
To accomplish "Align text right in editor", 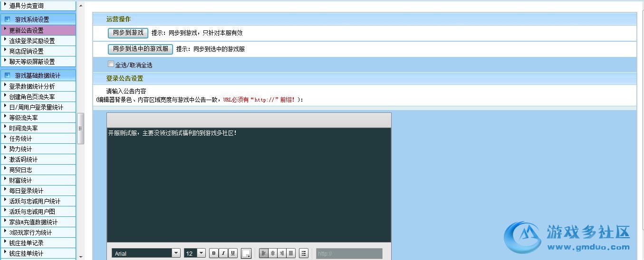I will 282,253.
